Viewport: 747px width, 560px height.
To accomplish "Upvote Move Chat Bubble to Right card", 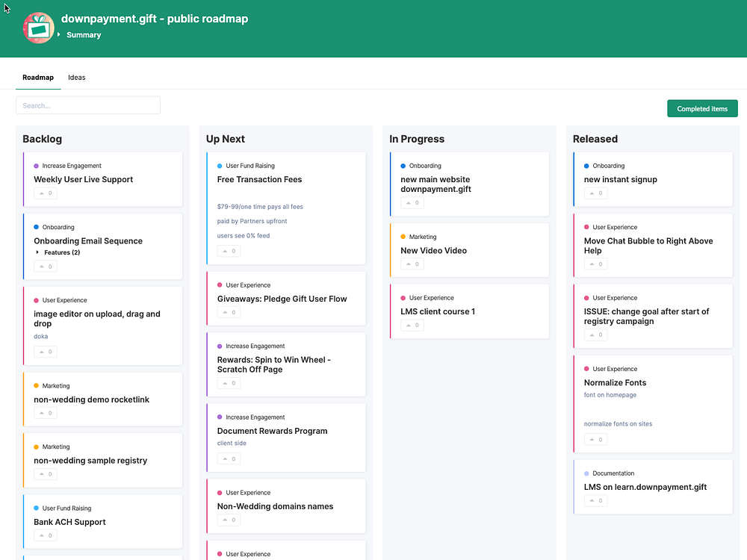I will pyautogui.click(x=596, y=264).
